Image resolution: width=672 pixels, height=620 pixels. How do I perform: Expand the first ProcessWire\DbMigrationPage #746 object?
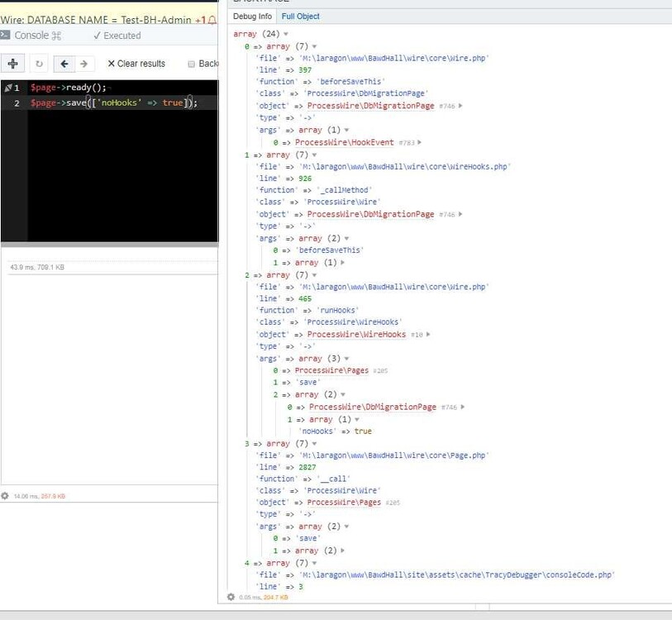pos(460,106)
